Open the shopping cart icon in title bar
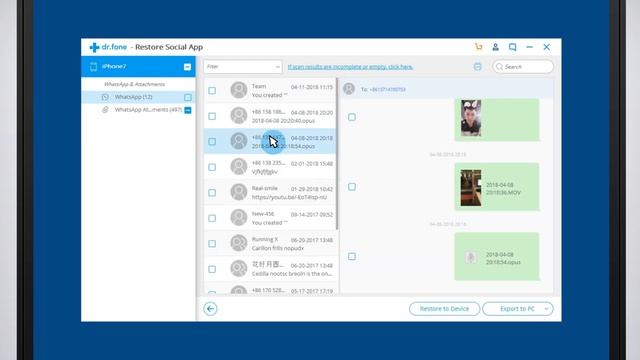Viewport: 640px width, 360px height. pos(478,47)
